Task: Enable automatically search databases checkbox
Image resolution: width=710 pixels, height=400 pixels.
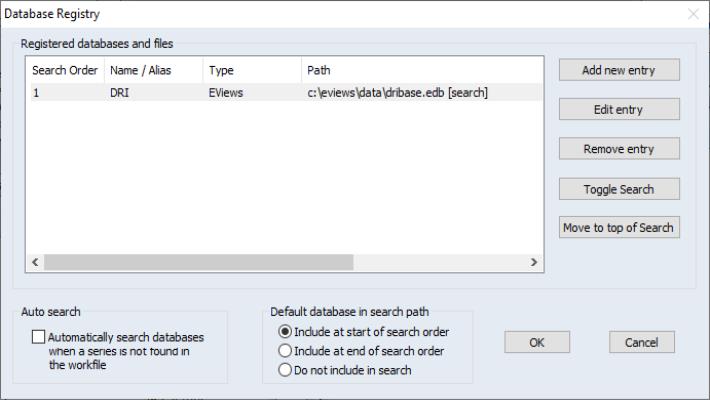Action: [x=39, y=338]
